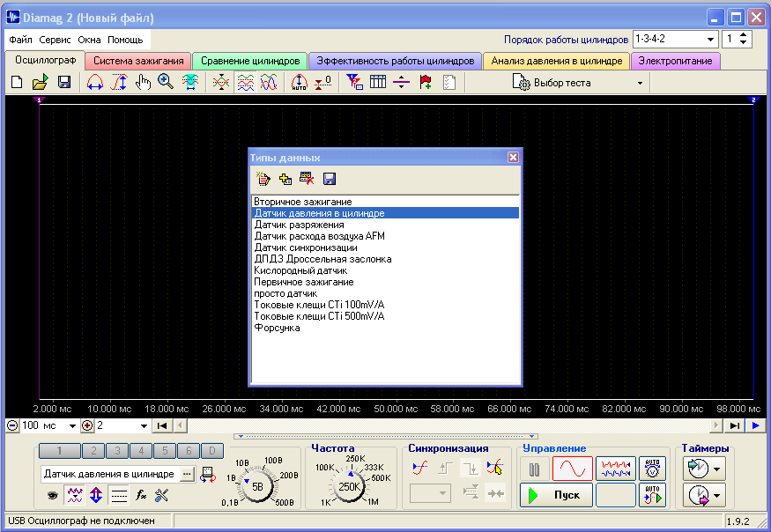Click the cyan waveform width measurement icon
The height and width of the screenshot is (532, 771).
(189, 82)
